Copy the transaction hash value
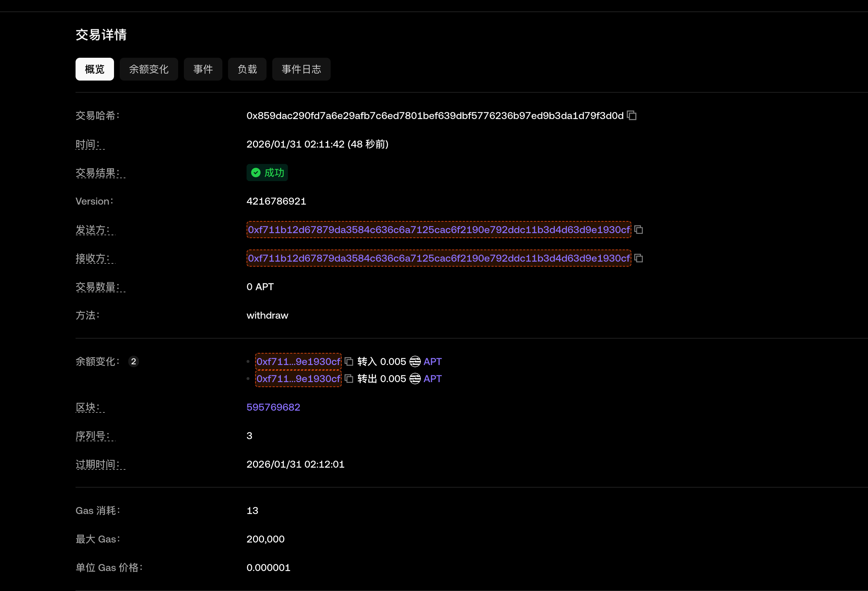The height and width of the screenshot is (591, 868). point(631,115)
